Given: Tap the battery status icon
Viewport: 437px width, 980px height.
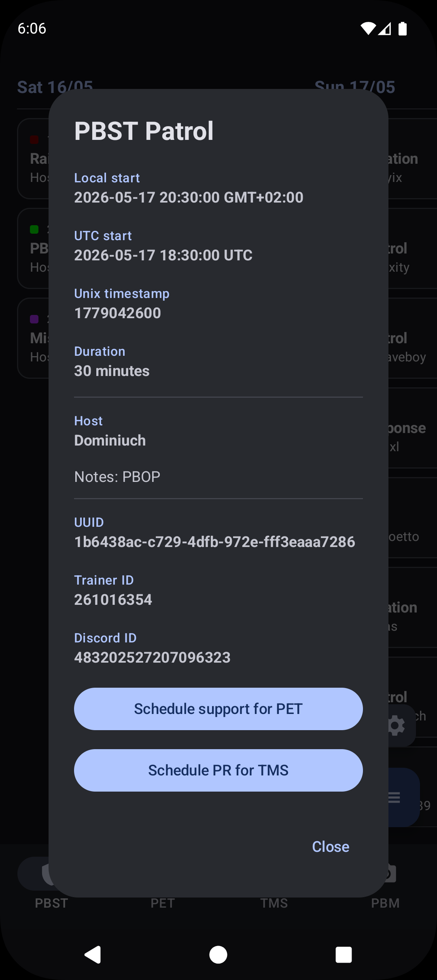Looking at the screenshot, I should 403,29.
